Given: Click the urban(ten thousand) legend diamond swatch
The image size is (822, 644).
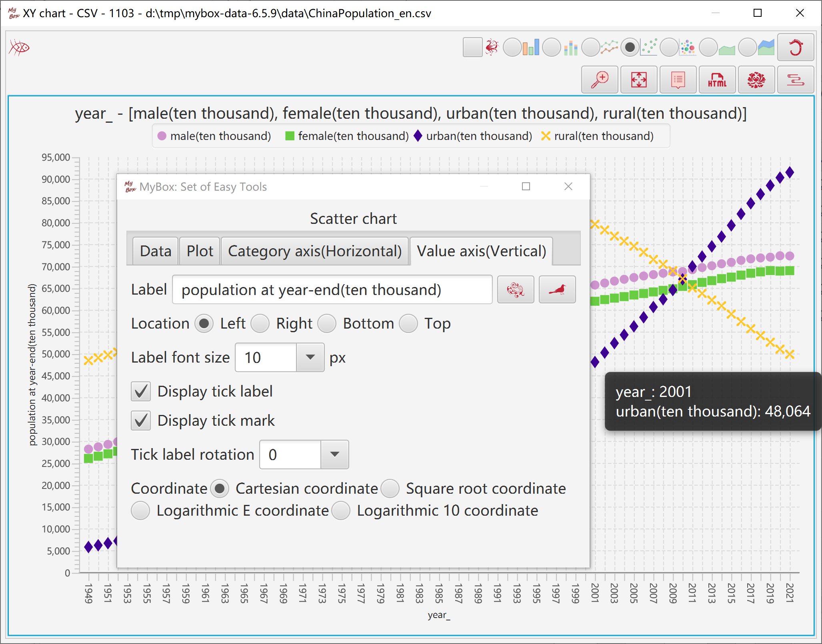Looking at the screenshot, I should 418,136.
